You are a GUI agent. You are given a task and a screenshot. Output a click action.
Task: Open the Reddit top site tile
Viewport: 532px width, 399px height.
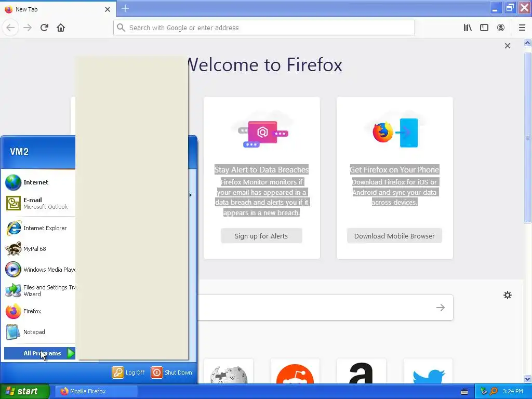pyautogui.click(x=295, y=371)
